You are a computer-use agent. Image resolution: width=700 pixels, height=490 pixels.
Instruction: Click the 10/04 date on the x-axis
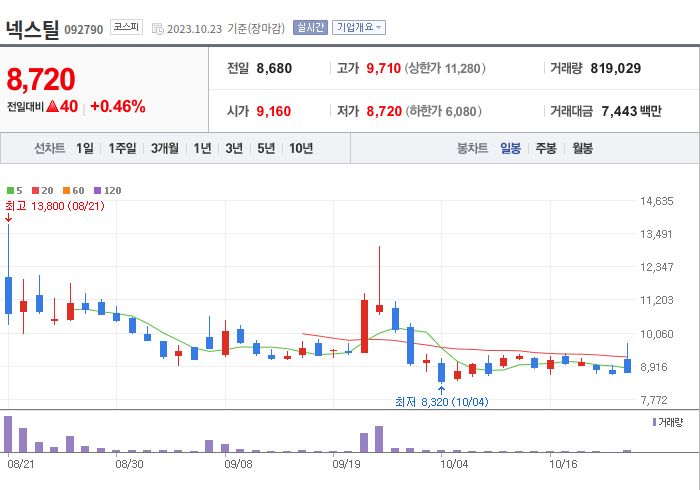point(454,464)
